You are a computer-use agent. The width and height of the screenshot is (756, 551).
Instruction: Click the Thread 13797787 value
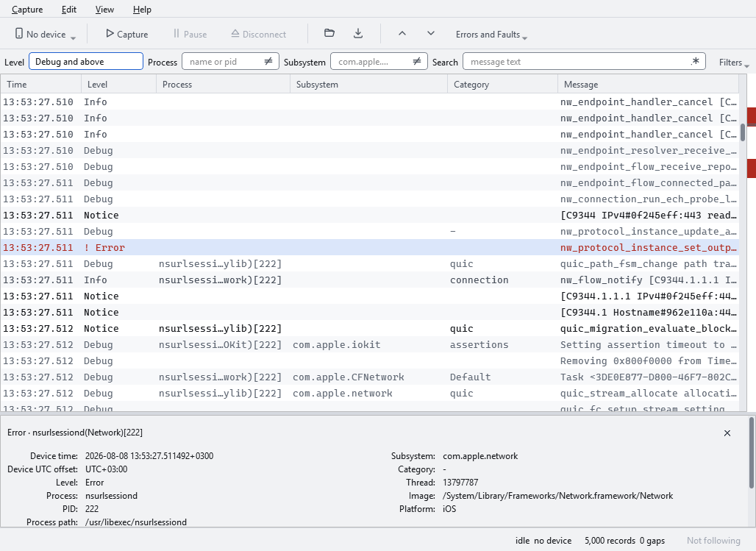point(460,483)
